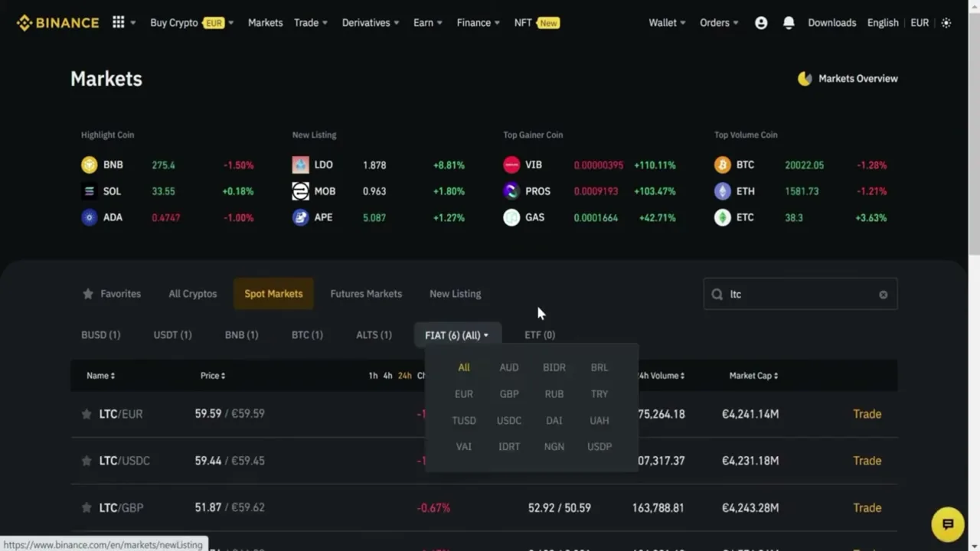
Task: Filter by ETF (0) market
Action: 540,335
